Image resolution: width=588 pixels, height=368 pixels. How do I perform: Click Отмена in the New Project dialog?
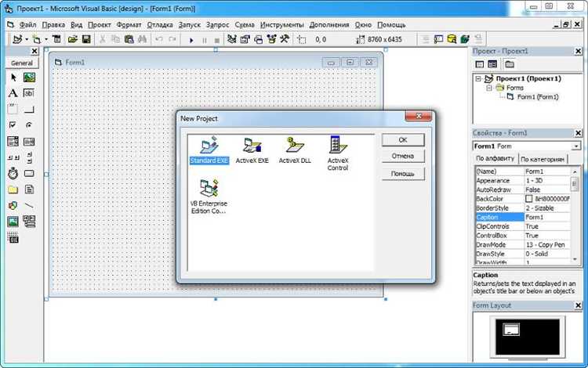pyautogui.click(x=403, y=156)
